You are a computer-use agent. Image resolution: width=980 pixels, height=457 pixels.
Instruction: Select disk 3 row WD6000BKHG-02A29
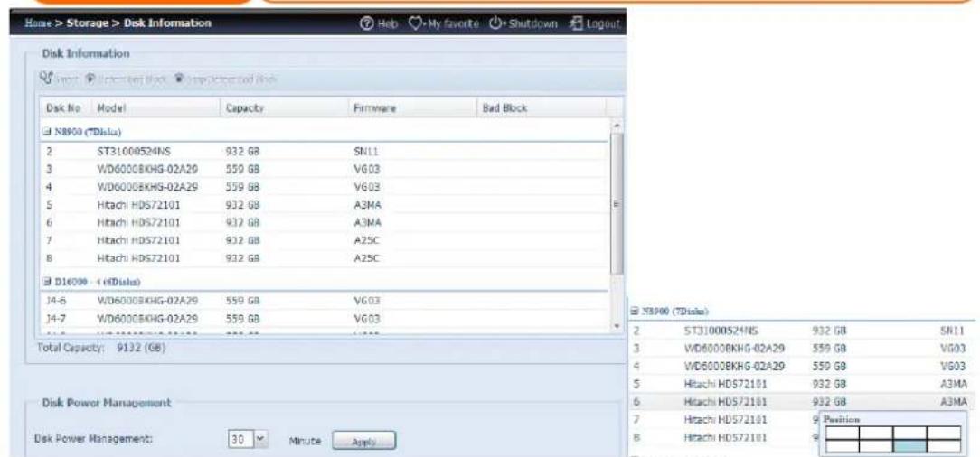[325, 169]
